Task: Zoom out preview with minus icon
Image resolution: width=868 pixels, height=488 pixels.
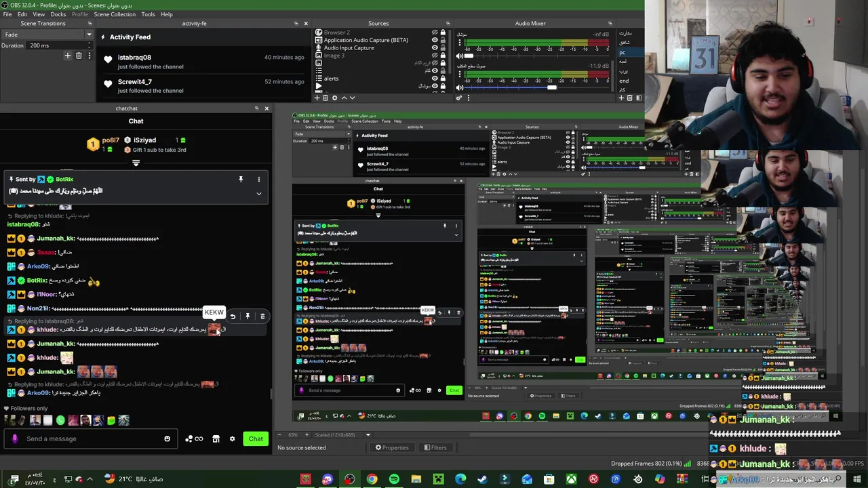Action: tap(280, 434)
